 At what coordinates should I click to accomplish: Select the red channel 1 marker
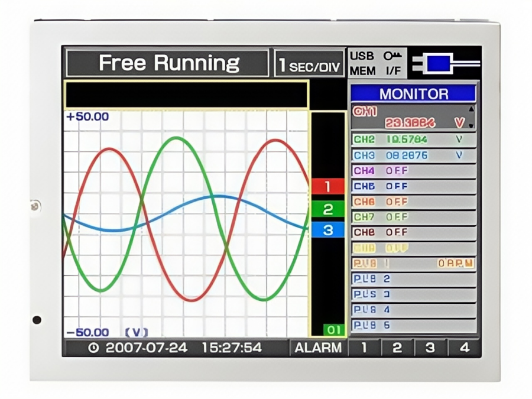327,187
